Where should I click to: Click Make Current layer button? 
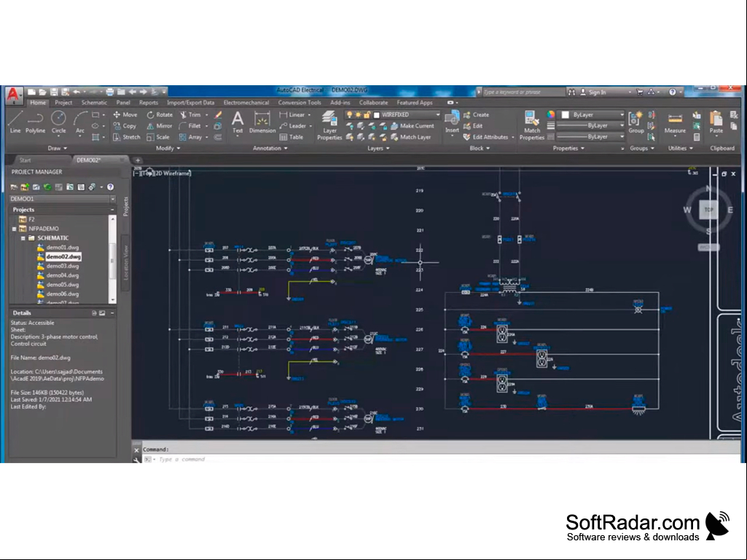coord(412,126)
